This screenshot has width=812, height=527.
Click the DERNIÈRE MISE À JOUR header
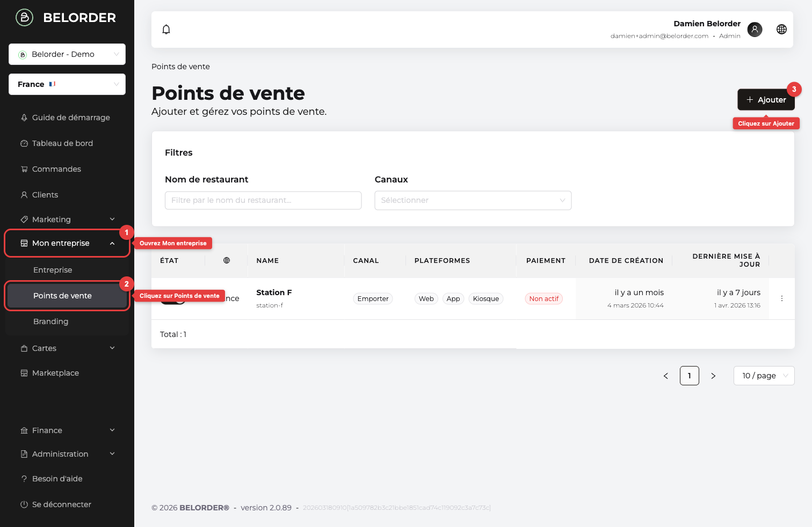pyautogui.click(x=726, y=260)
